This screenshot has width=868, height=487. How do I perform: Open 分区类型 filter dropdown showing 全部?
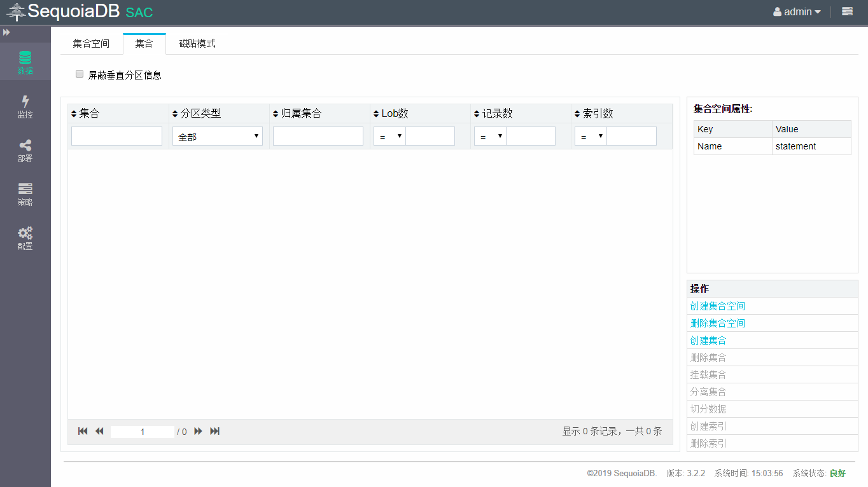pyautogui.click(x=218, y=136)
